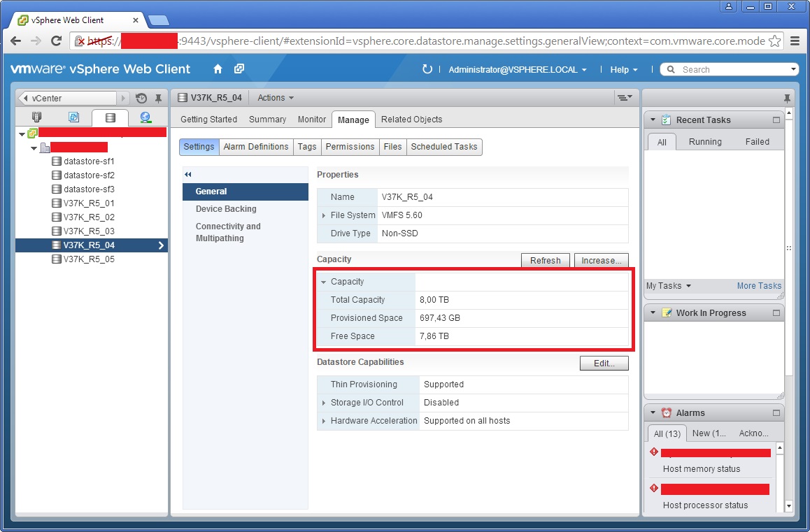Expand Hardware Acceleration row
Screen dimensions: 810x532
pos(323,421)
